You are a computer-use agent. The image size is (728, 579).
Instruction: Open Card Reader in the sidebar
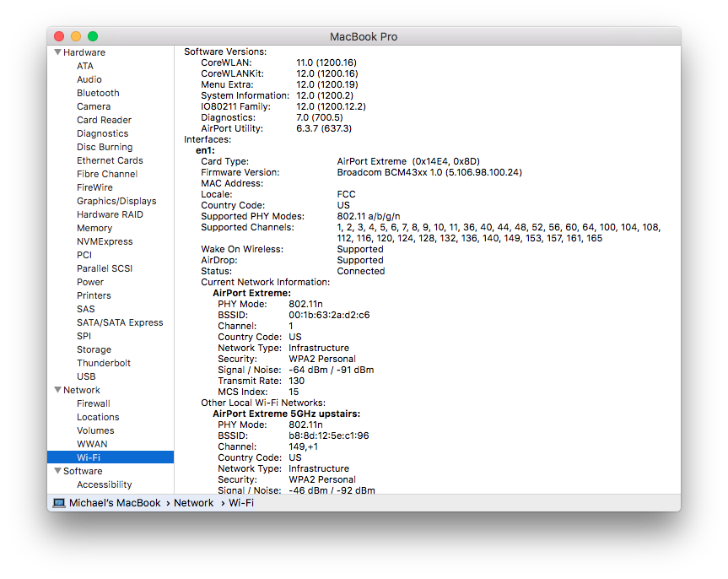pyautogui.click(x=104, y=120)
